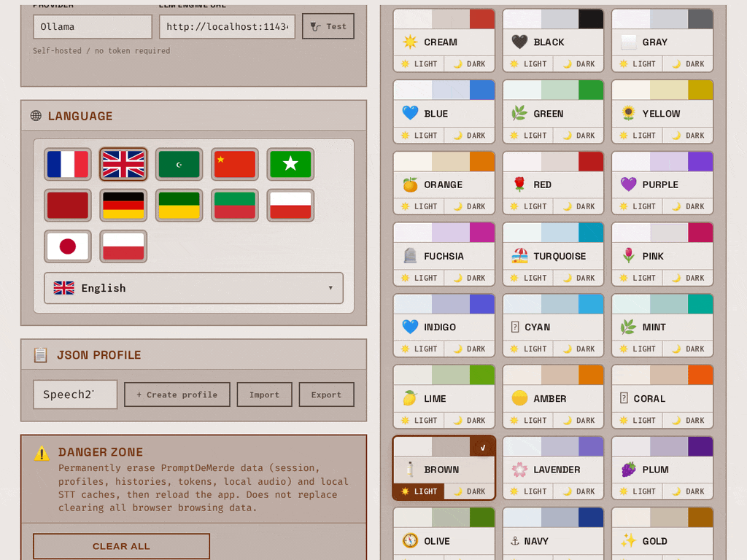
Task: Pick the Japanese flag language icon
Action: point(68,246)
